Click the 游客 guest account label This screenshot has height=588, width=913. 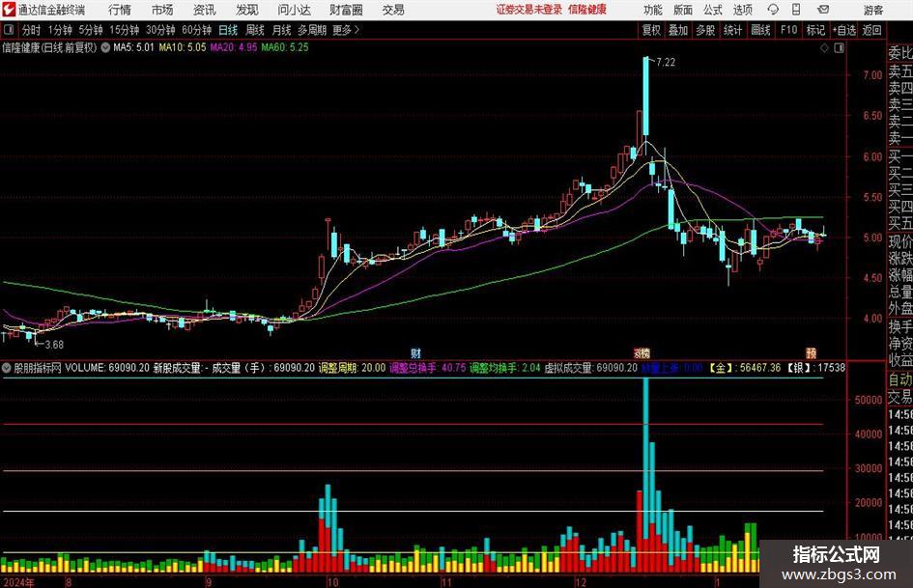click(x=873, y=10)
